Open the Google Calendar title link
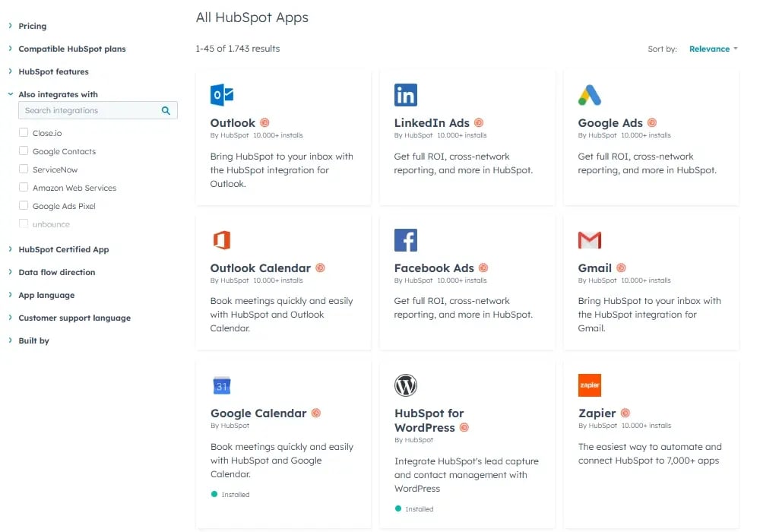The height and width of the screenshot is (532, 760). pyautogui.click(x=258, y=413)
